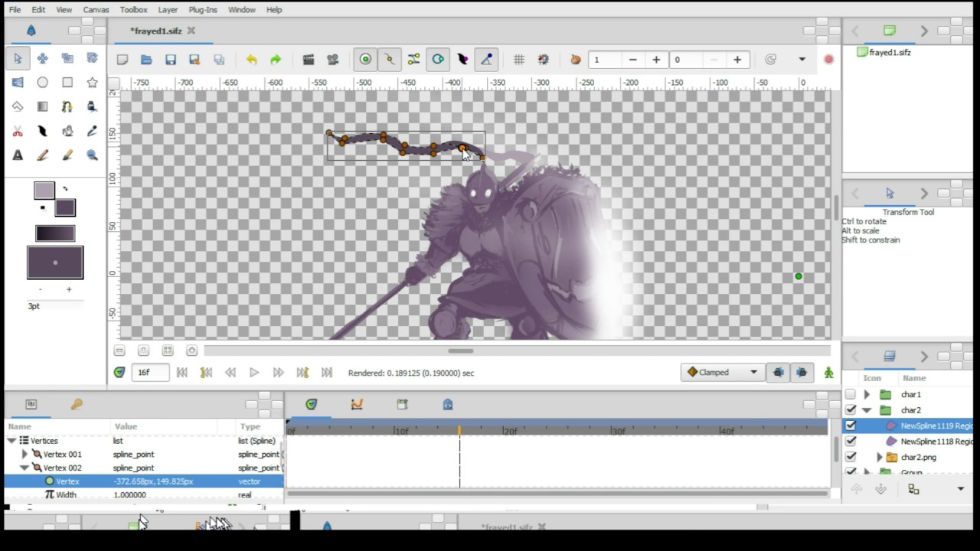The image size is (980, 551).
Task: Open the File menu
Action: coord(15,10)
